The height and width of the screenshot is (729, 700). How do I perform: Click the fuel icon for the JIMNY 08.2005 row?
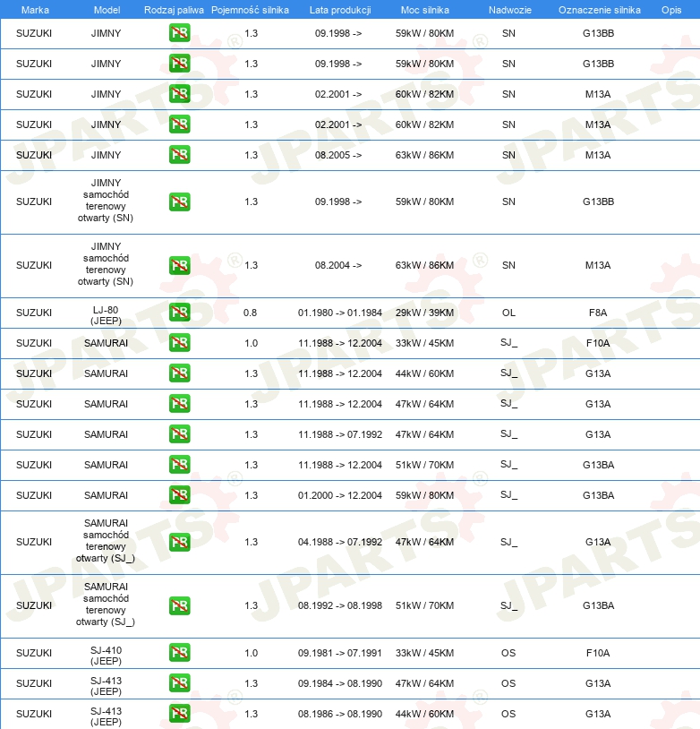click(x=179, y=155)
